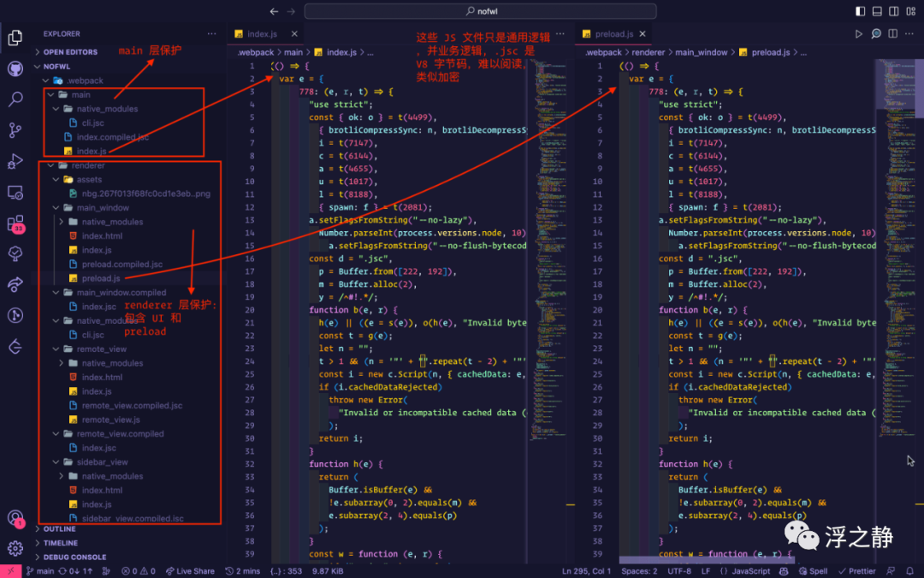This screenshot has width=924, height=578.
Task: Toggle the secondary side bar
Action: tap(894, 11)
